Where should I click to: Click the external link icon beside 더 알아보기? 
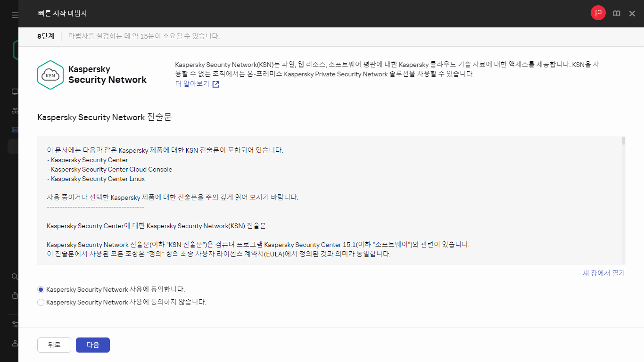pos(215,84)
